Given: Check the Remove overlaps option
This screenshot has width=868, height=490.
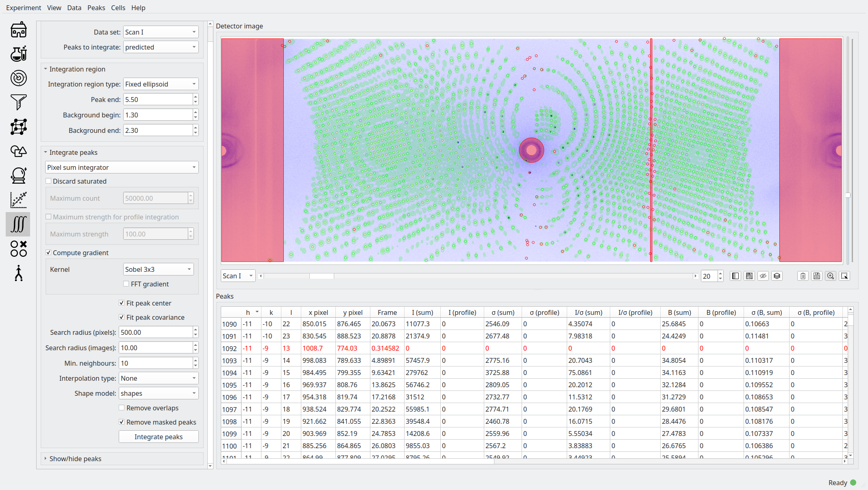Looking at the screenshot, I should [122, 408].
